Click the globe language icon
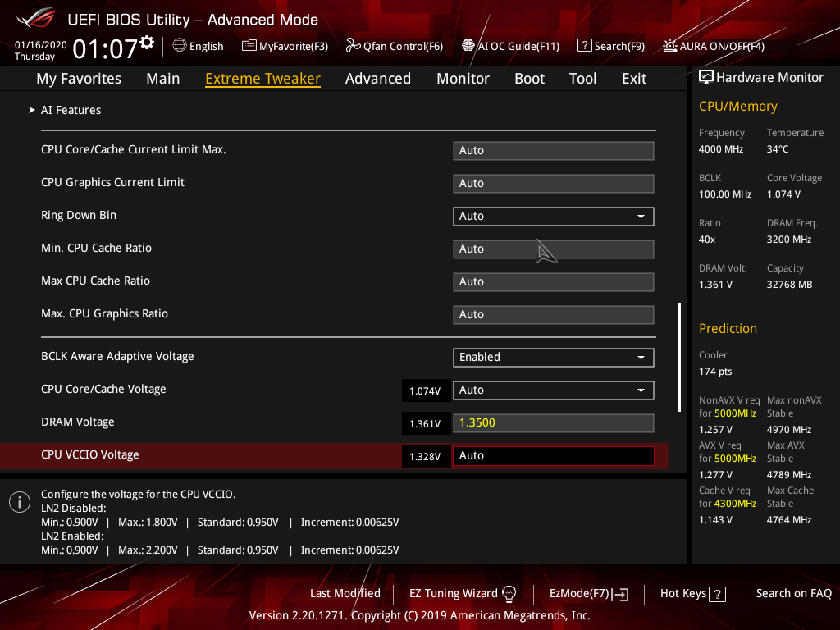The height and width of the screenshot is (630, 840). pos(180,46)
